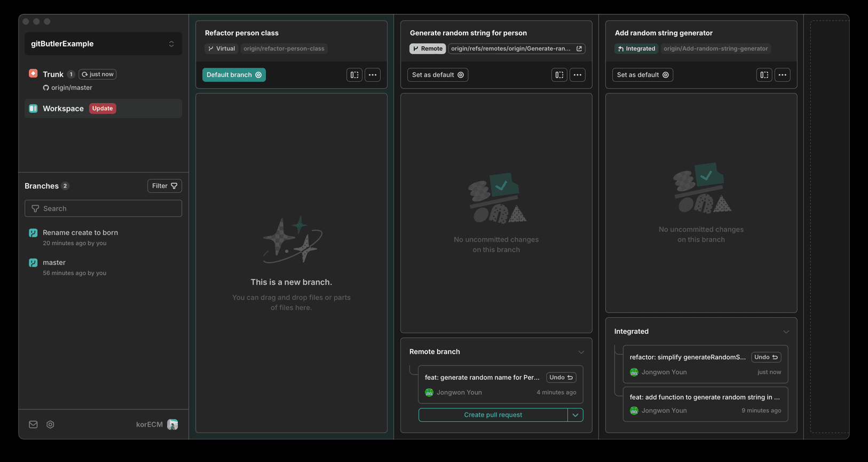Set Add random string generator as default

click(643, 75)
